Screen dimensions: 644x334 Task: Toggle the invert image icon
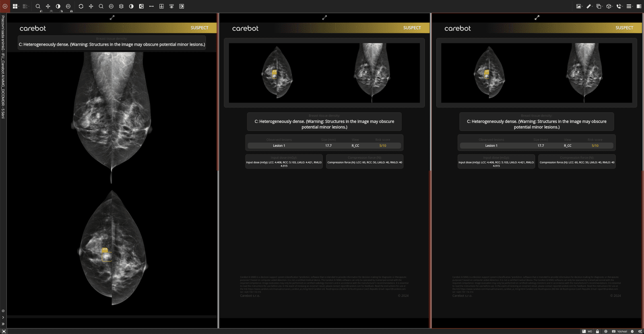[141, 6]
